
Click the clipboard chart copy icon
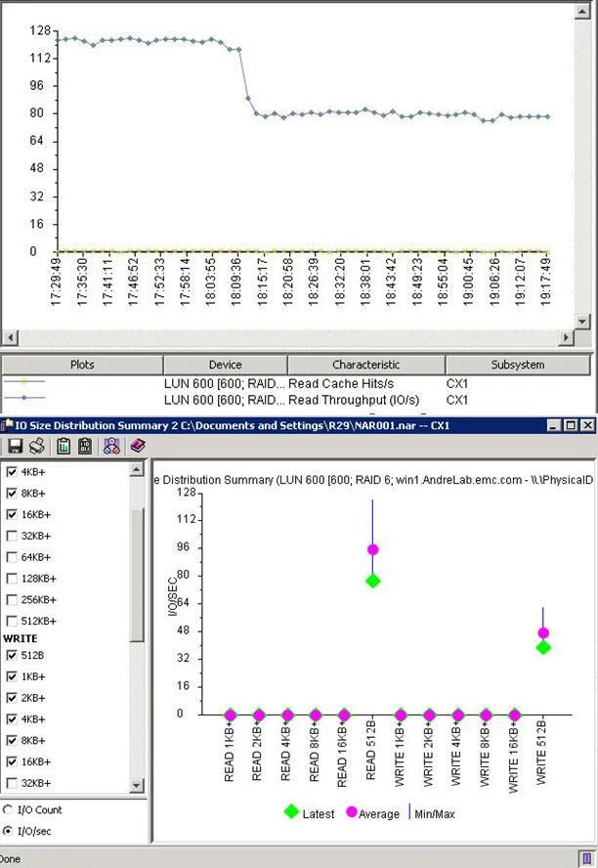click(64, 446)
